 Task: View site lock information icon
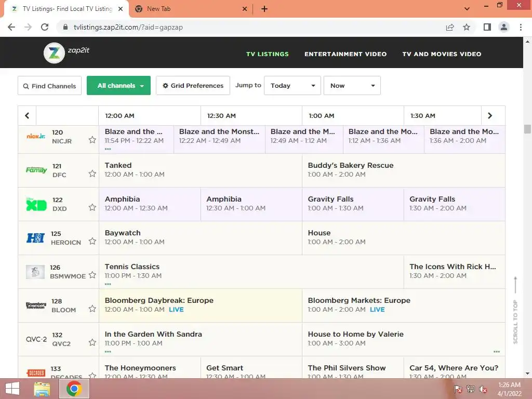(65, 27)
